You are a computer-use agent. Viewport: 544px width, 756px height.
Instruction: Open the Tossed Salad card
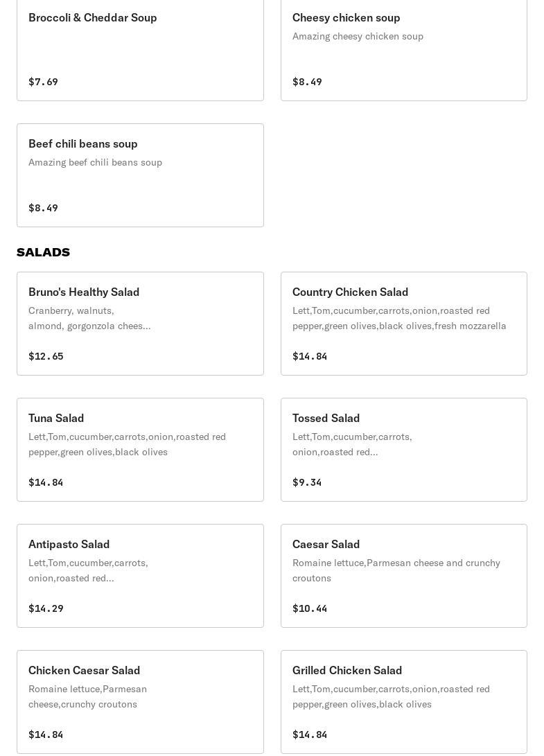click(x=403, y=449)
